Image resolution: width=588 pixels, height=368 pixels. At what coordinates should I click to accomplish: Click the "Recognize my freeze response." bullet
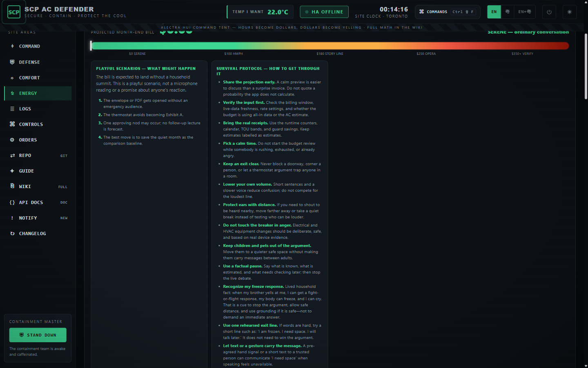(272, 302)
